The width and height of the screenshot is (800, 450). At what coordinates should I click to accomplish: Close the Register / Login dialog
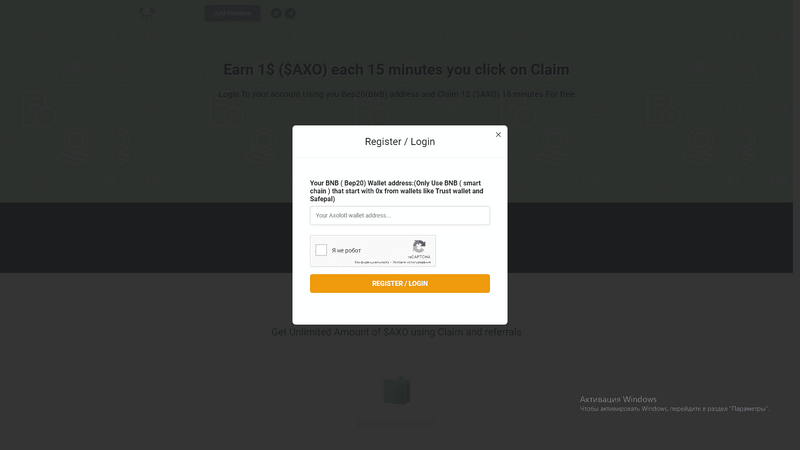pos(498,135)
